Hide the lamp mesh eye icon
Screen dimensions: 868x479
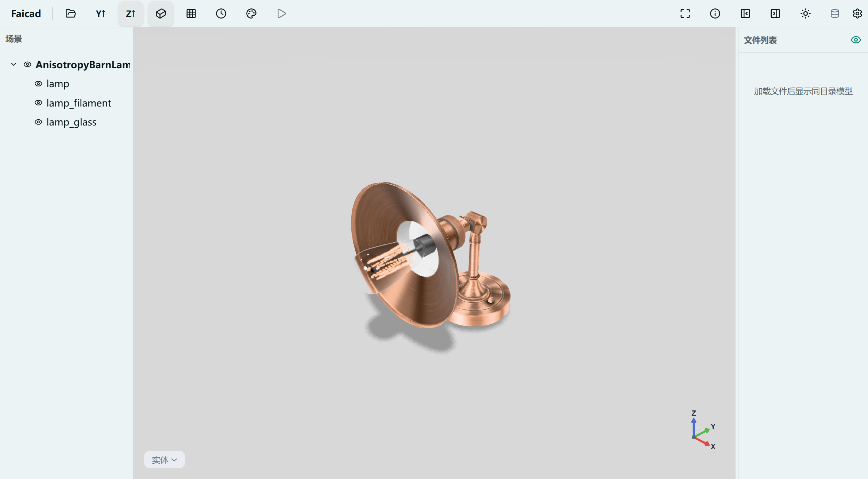[38, 84]
